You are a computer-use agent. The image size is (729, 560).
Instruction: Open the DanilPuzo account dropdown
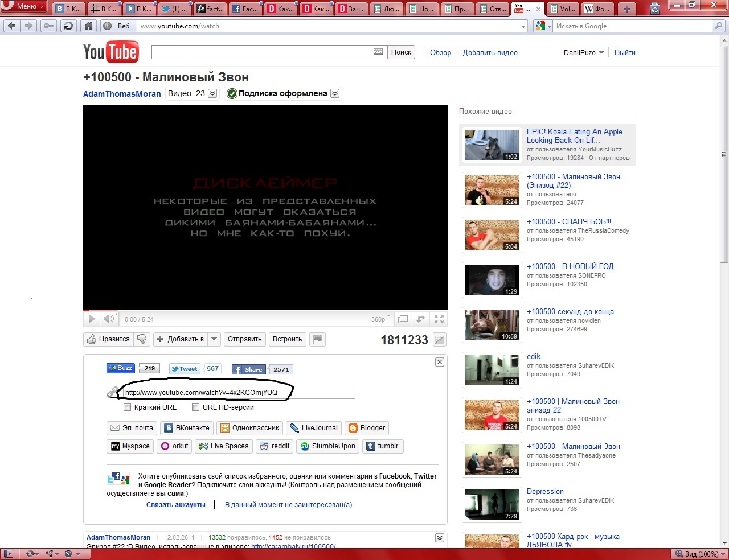point(584,53)
